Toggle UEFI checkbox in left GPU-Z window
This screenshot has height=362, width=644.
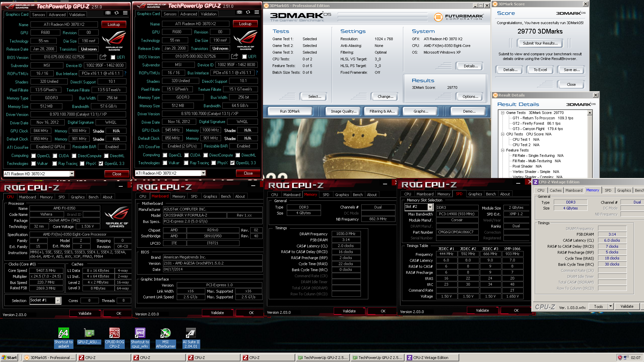coord(113,57)
